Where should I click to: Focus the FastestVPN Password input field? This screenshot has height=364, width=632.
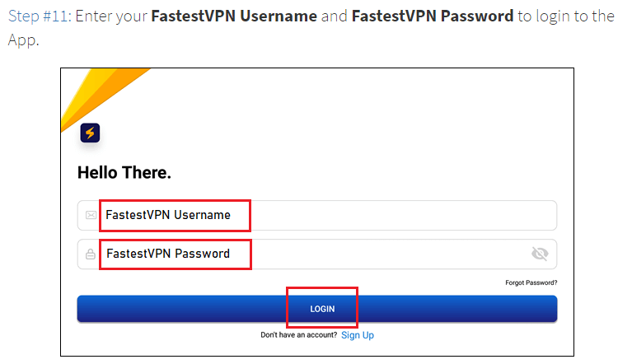click(x=317, y=254)
